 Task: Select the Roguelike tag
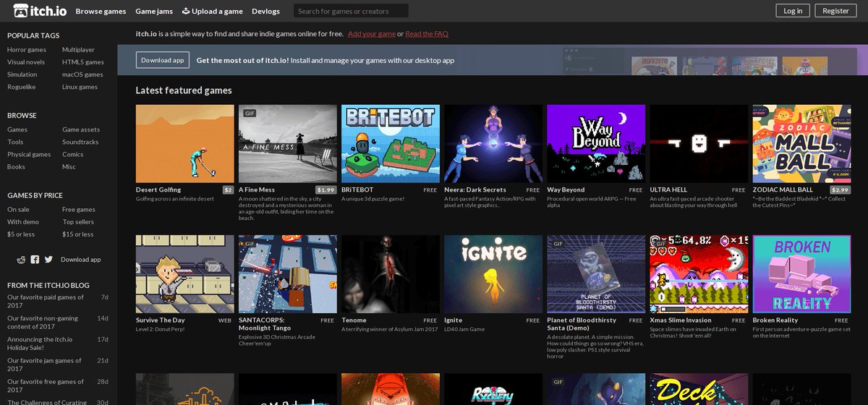[x=21, y=87]
